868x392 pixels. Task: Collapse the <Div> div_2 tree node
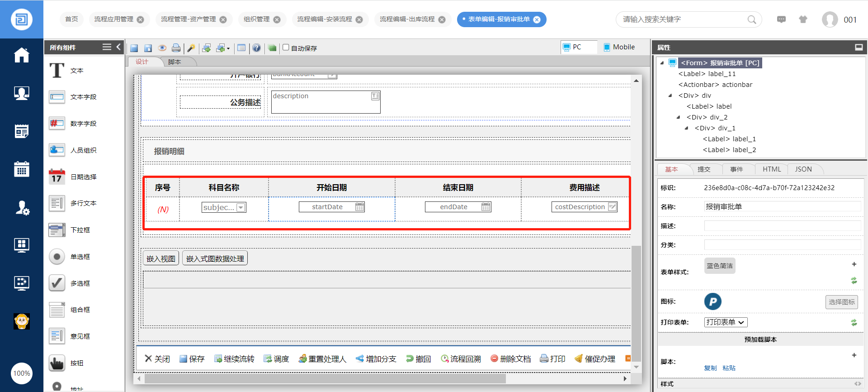(678, 117)
